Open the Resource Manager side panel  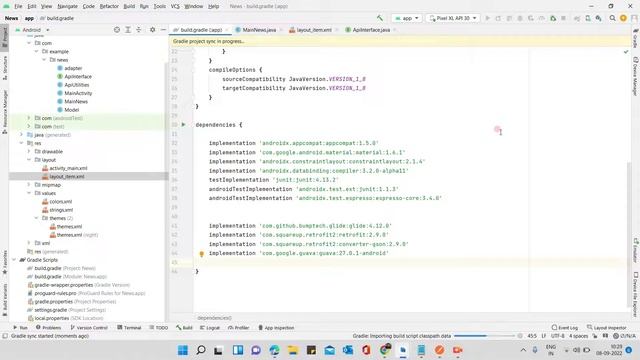click(5, 112)
